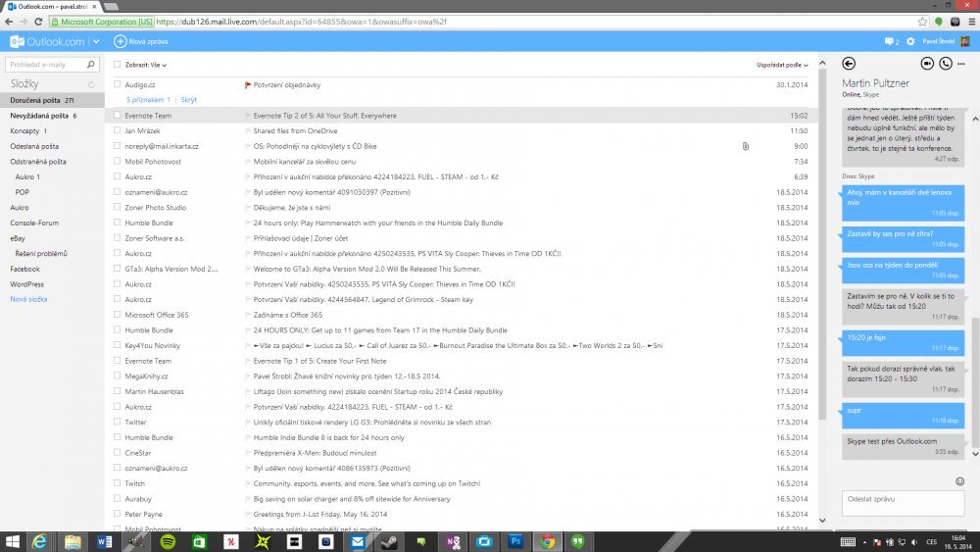This screenshot has width=980, height=552.
Task: Select the Evernote Team 15:02 email checkbox
Action: (117, 115)
